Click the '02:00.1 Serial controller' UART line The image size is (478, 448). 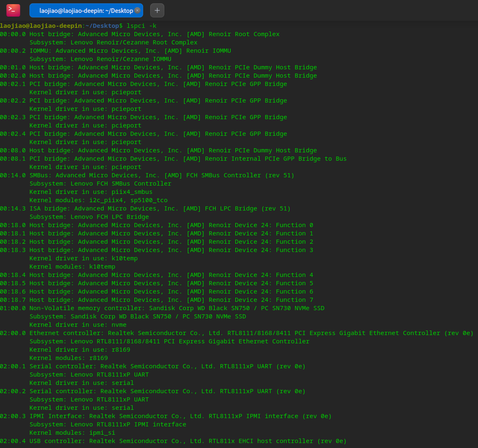(x=153, y=366)
